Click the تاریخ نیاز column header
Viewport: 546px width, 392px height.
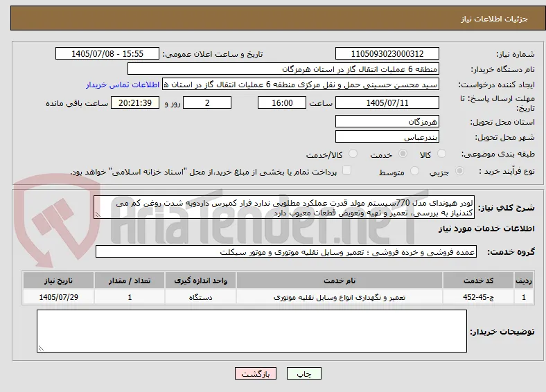[58, 280]
